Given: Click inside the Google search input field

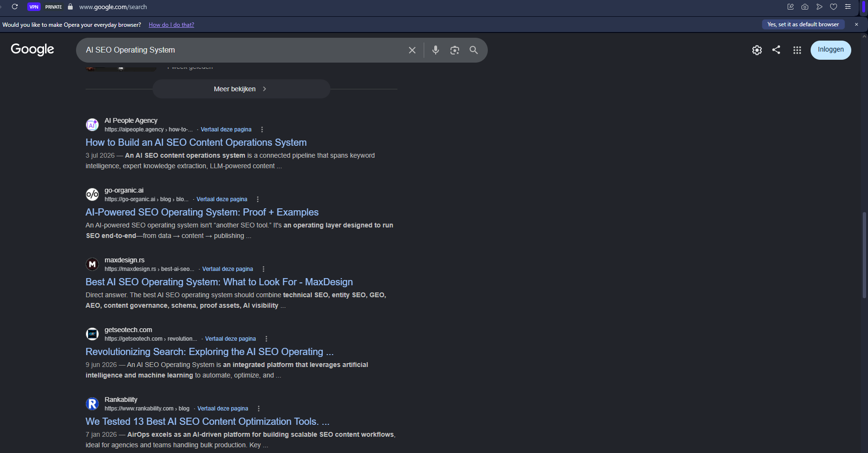Looking at the screenshot, I should pos(244,50).
